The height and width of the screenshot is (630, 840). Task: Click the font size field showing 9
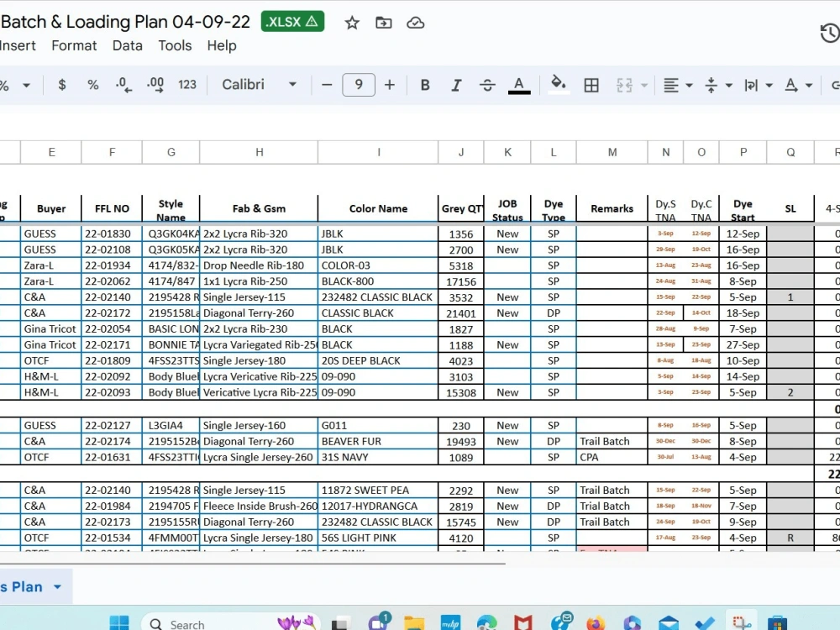359,85
